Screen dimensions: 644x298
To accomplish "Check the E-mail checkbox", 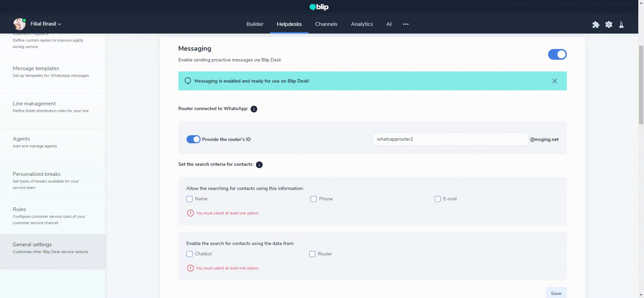I will click(x=438, y=199).
